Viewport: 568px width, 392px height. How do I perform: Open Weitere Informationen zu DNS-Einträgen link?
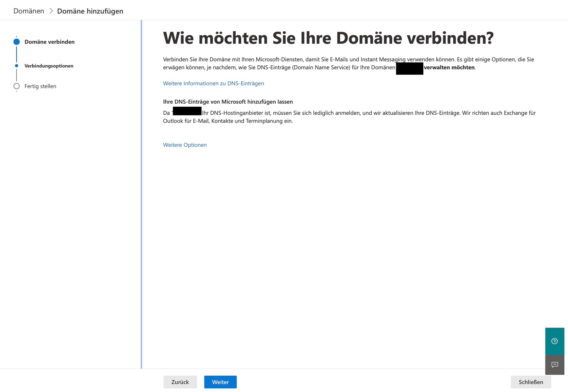[213, 83]
